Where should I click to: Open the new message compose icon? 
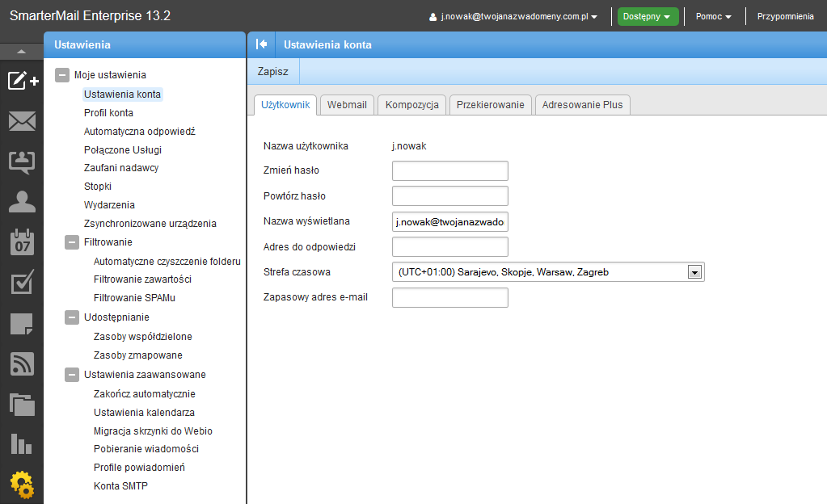point(23,81)
